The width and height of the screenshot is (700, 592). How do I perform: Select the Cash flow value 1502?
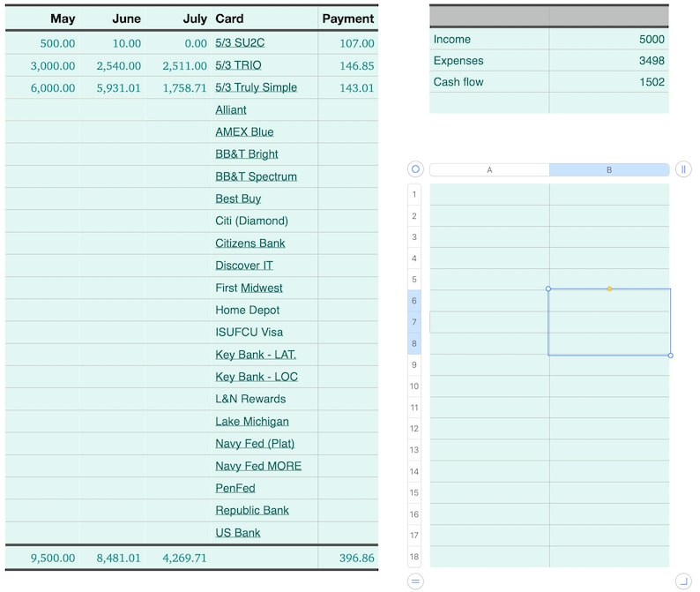pyautogui.click(x=609, y=82)
